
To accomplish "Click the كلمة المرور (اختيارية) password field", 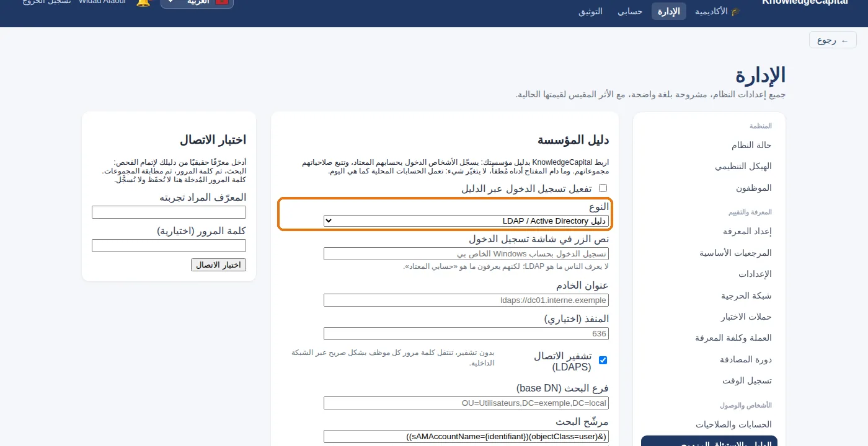I will tap(169, 245).
